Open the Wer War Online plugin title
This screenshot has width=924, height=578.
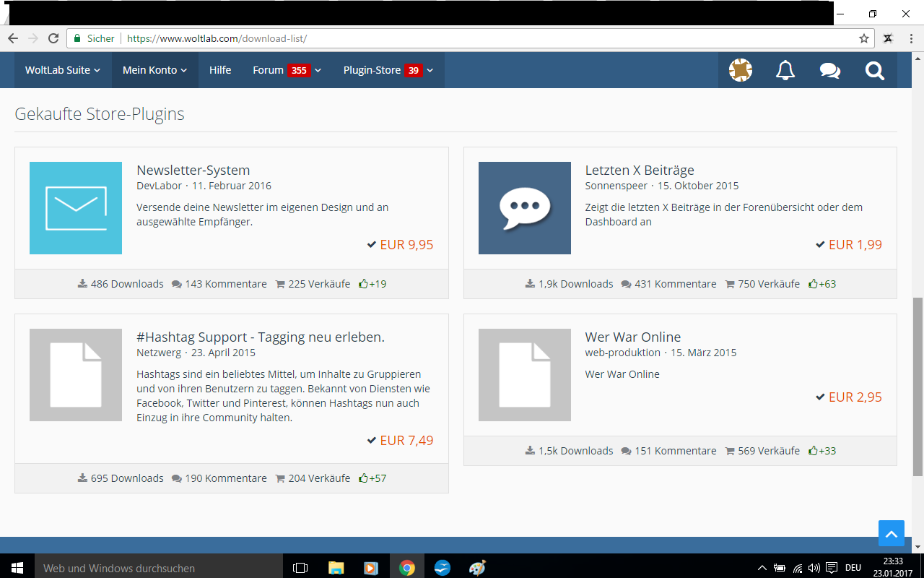pos(632,337)
